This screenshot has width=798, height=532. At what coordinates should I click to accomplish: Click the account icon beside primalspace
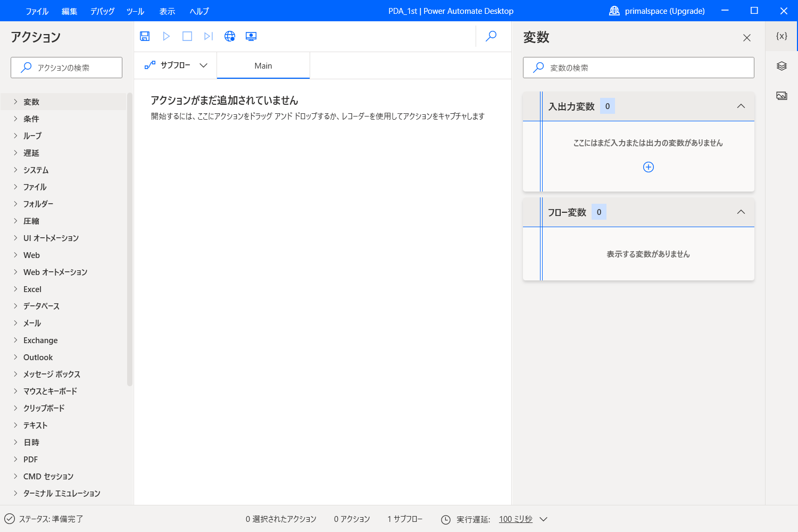point(614,11)
